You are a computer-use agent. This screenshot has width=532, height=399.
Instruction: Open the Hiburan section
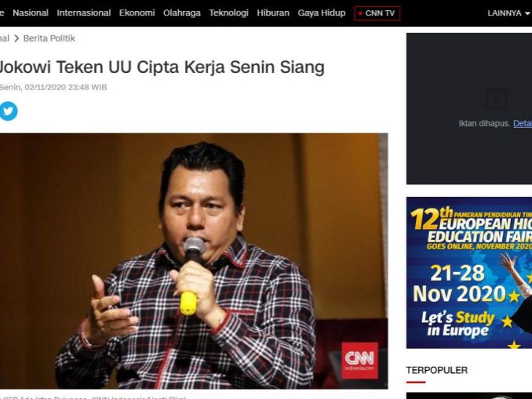pyautogui.click(x=273, y=13)
